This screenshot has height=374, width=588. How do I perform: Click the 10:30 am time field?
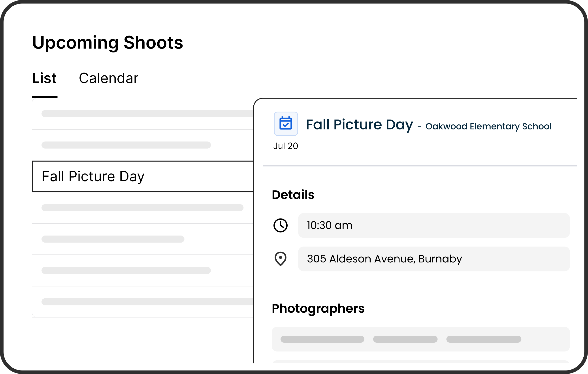tap(434, 225)
